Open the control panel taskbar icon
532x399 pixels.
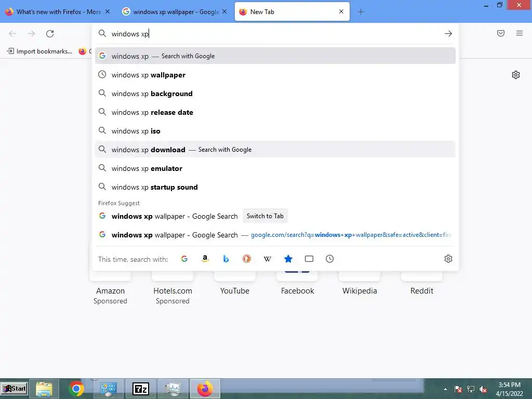click(109, 389)
